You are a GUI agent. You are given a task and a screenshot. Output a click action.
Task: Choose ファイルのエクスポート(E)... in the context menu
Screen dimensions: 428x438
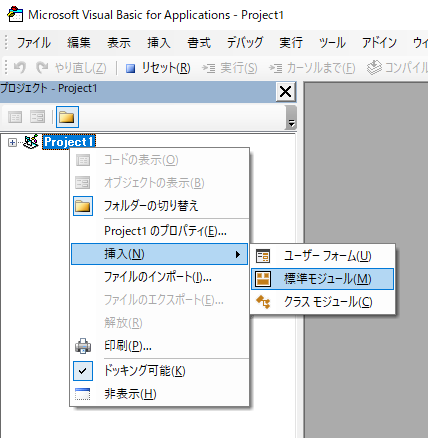pos(159,300)
